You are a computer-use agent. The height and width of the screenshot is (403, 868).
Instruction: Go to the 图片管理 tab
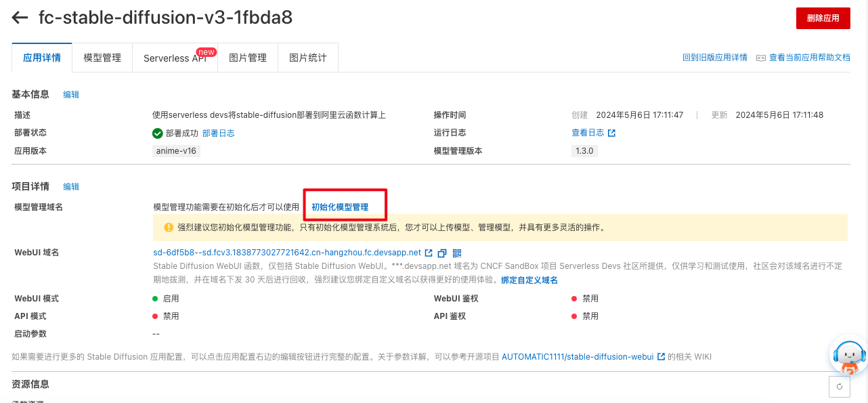(248, 58)
